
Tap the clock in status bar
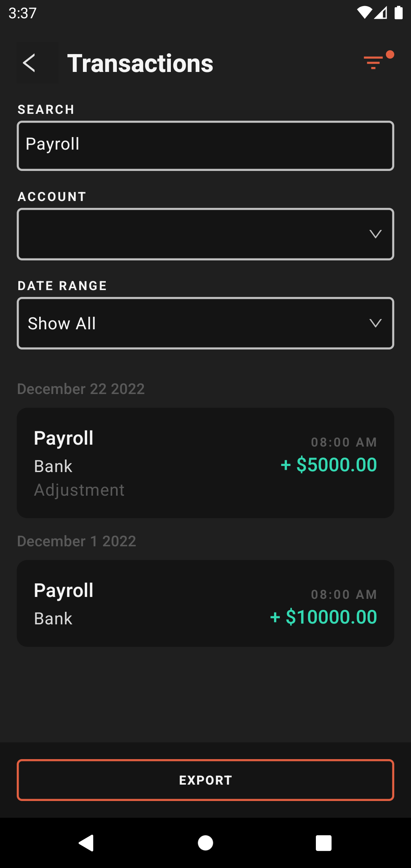pyautogui.click(x=22, y=13)
